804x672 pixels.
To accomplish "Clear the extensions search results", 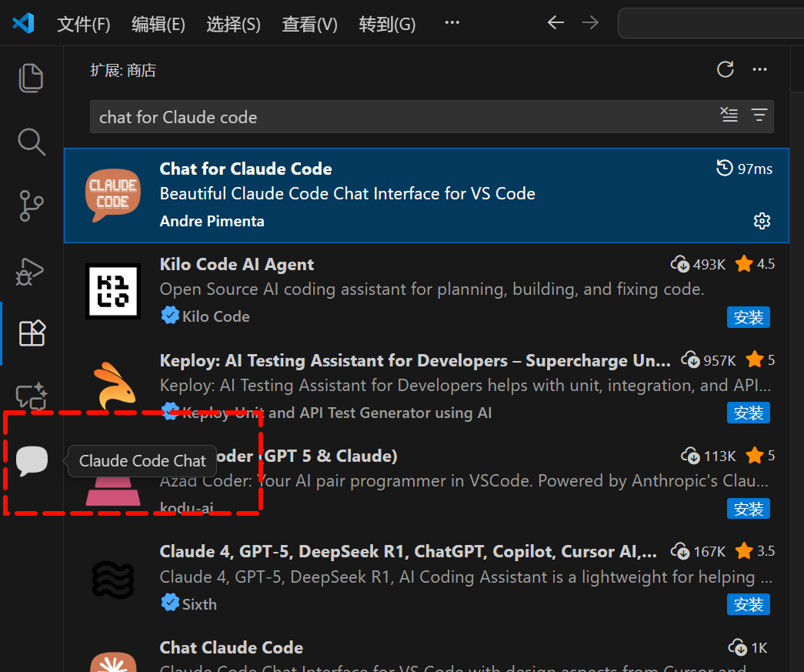I will coord(729,115).
